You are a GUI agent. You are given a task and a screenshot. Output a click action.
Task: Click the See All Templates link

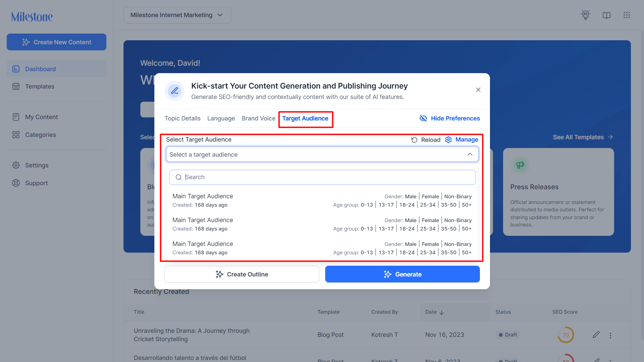(x=583, y=137)
